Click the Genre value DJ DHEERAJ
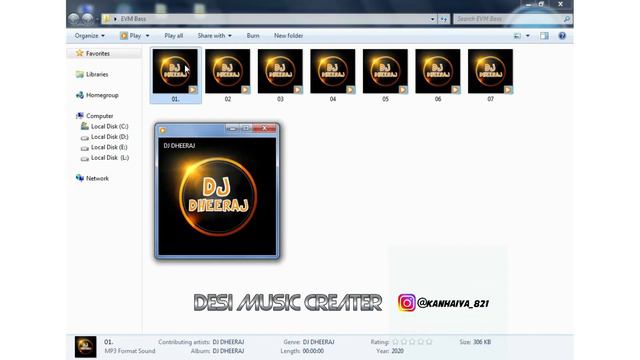This screenshot has width=640, height=360. [x=318, y=342]
